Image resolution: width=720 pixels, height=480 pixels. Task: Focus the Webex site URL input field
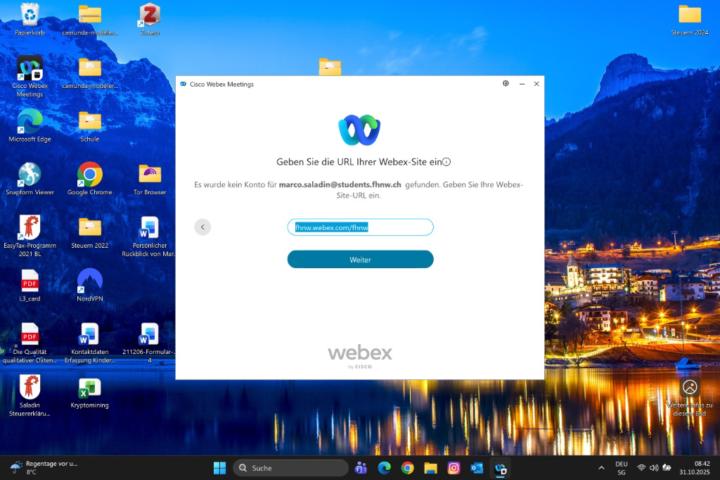360,227
